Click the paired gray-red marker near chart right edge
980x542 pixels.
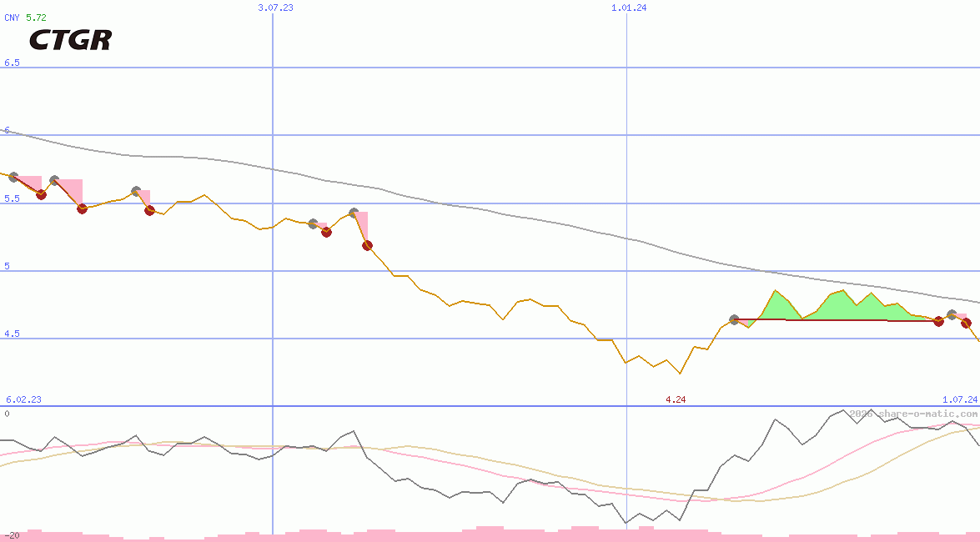click(952, 317)
